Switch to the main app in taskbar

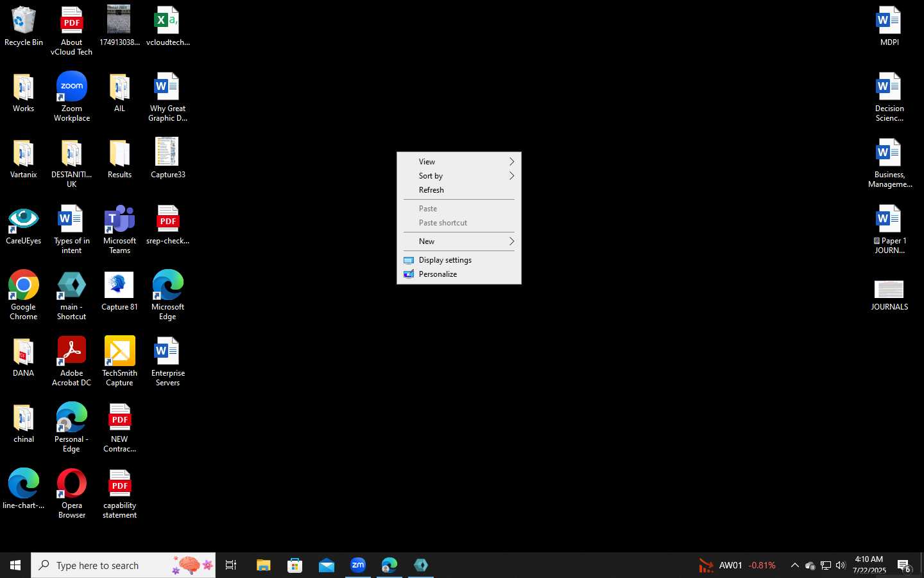(420, 565)
